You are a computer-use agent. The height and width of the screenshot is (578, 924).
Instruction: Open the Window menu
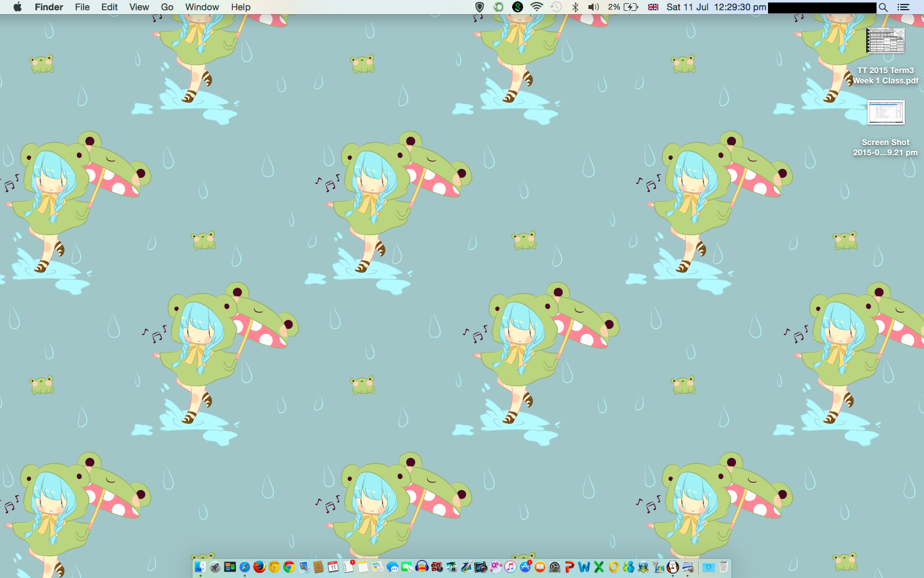pos(202,7)
